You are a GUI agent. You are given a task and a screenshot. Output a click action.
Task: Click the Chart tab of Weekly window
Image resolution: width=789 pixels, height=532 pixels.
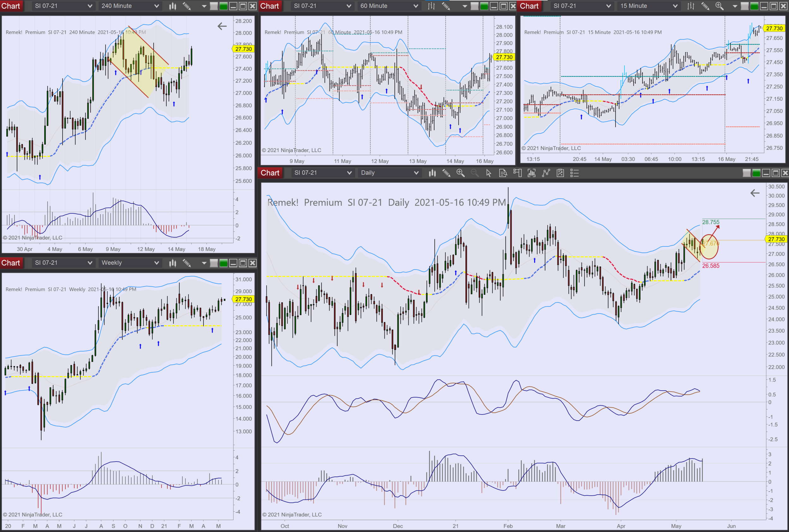tap(11, 263)
